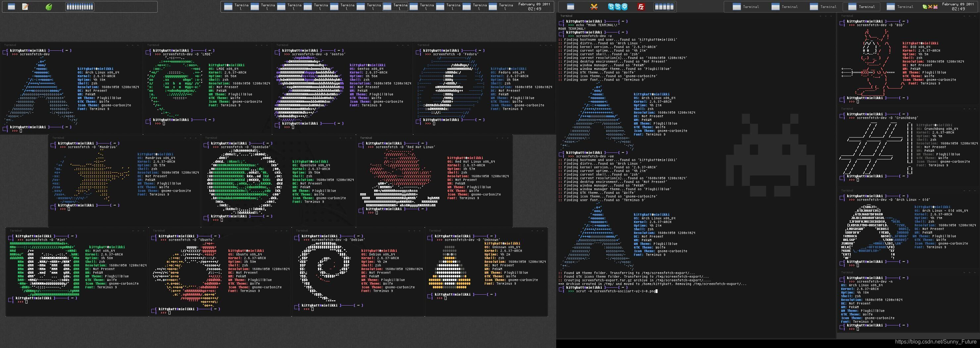The width and height of the screenshot is (980, 348).
Task: Click the 'OS: Mandriva x86_64' line
Action: coord(156,158)
